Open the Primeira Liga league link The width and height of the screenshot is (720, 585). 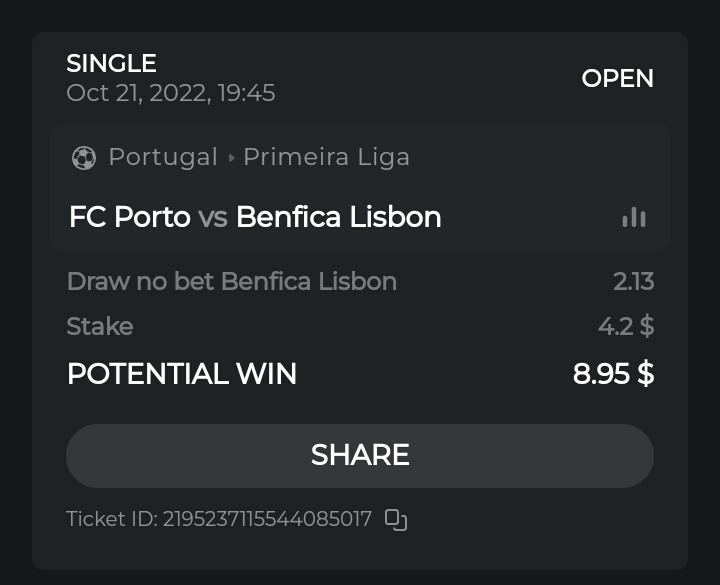coord(326,157)
